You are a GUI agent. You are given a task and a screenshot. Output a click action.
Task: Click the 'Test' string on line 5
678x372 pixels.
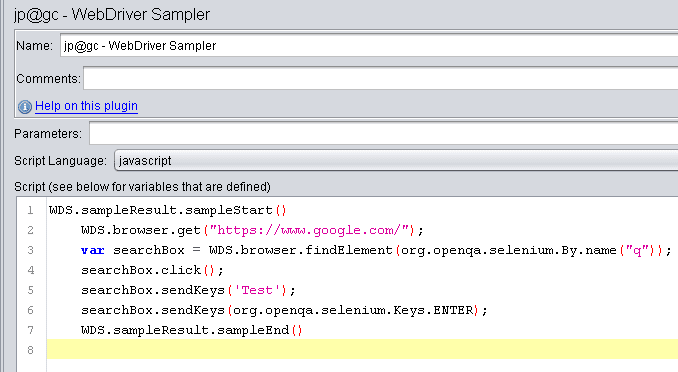click(257, 290)
